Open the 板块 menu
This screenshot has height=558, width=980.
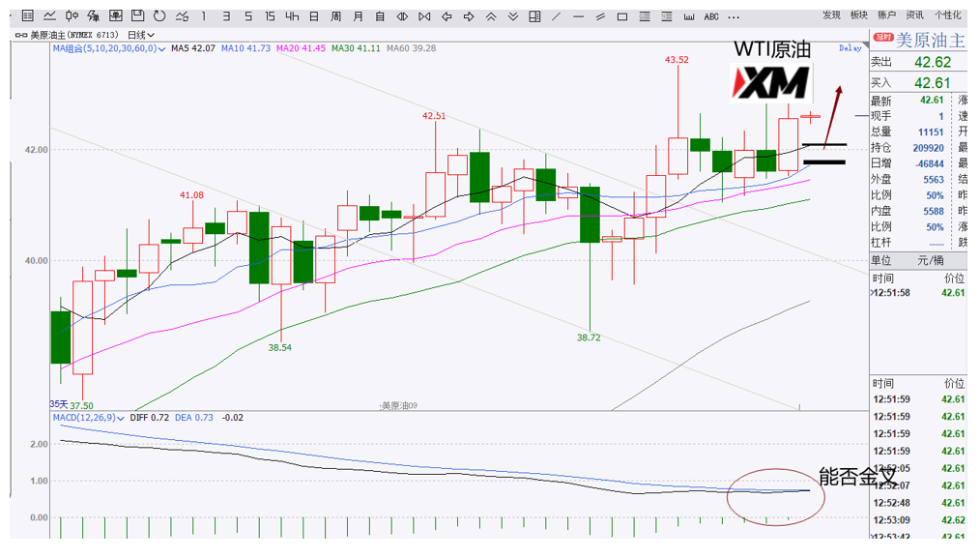(859, 15)
